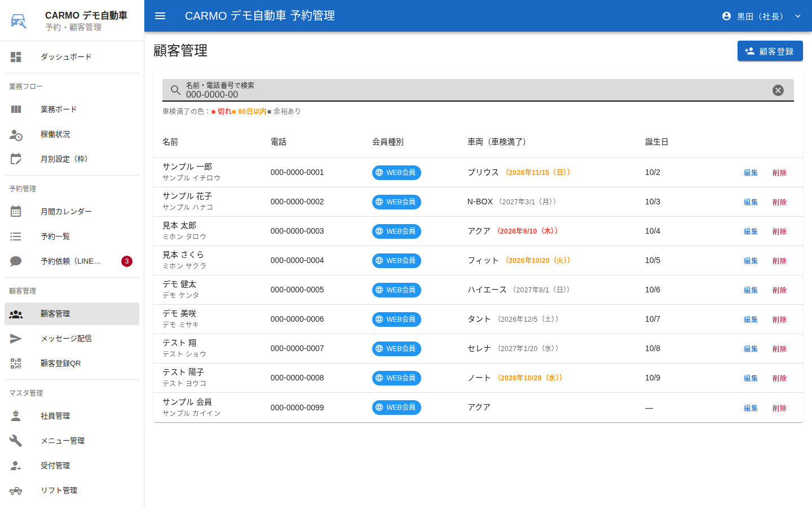The image size is (812, 508).
Task: Go to 業務ボード in sidebar
Action: 72,110
